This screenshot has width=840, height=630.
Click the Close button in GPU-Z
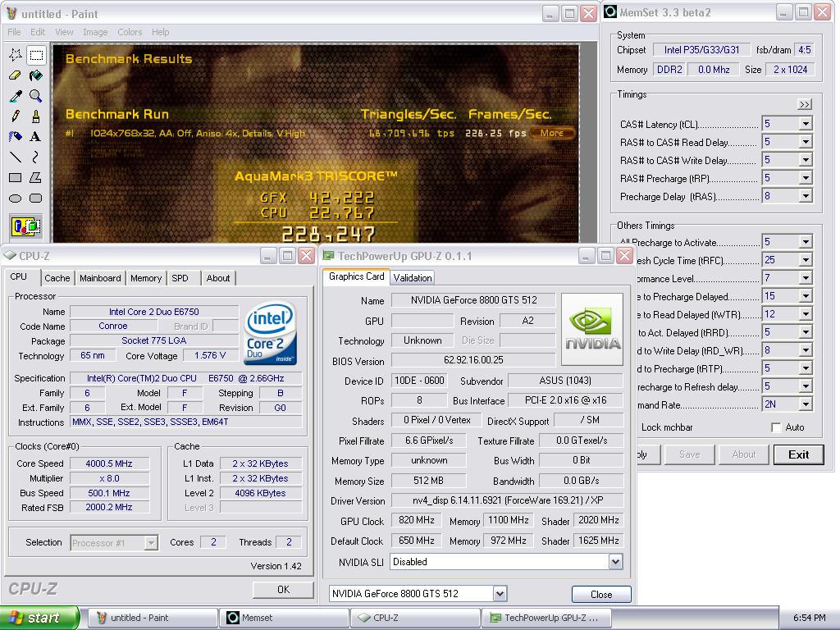(601, 595)
